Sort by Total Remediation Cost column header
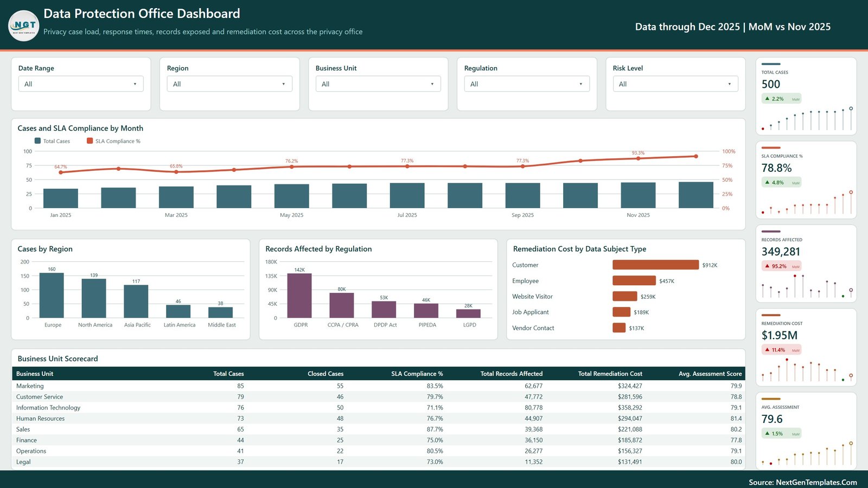This screenshot has width=868, height=488. click(610, 374)
